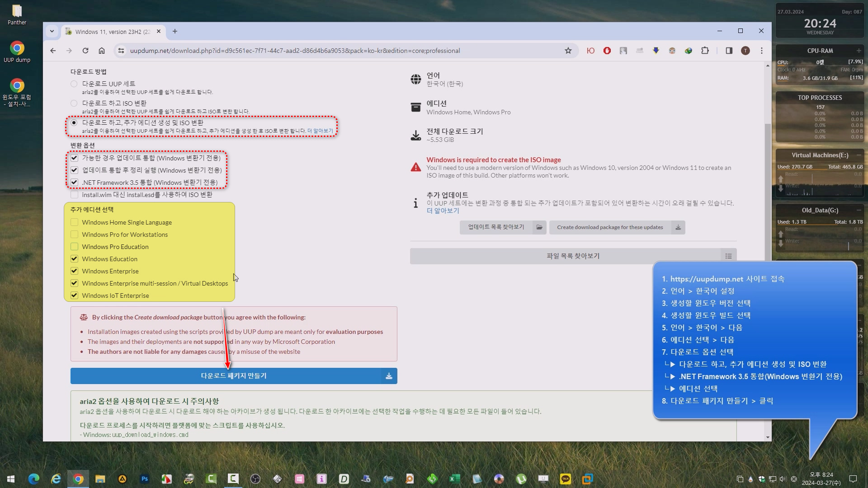Open the Windows Start menu
This screenshot has width=868, height=488.
point(11,479)
